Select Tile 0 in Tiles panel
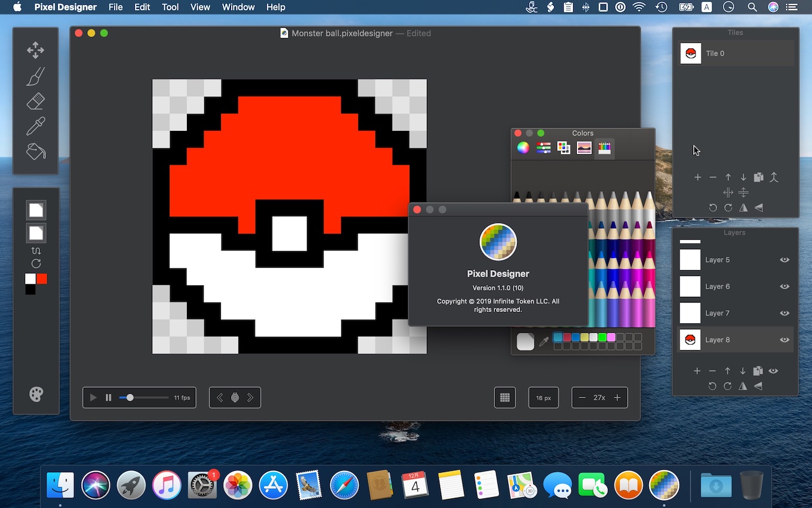The width and height of the screenshot is (812, 508). pyautogui.click(x=736, y=53)
